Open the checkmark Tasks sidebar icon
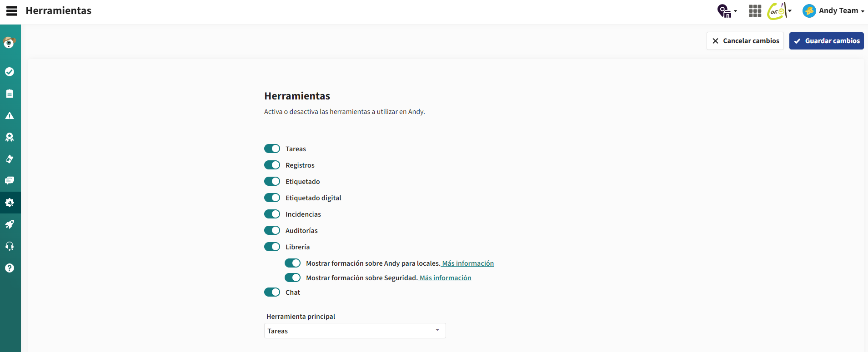This screenshot has width=868, height=352. (x=10, y=72)
